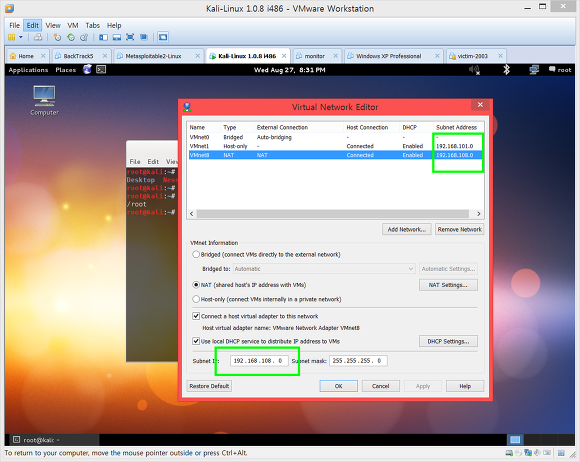Launch the terminal from Kali panel

point(101,69)
